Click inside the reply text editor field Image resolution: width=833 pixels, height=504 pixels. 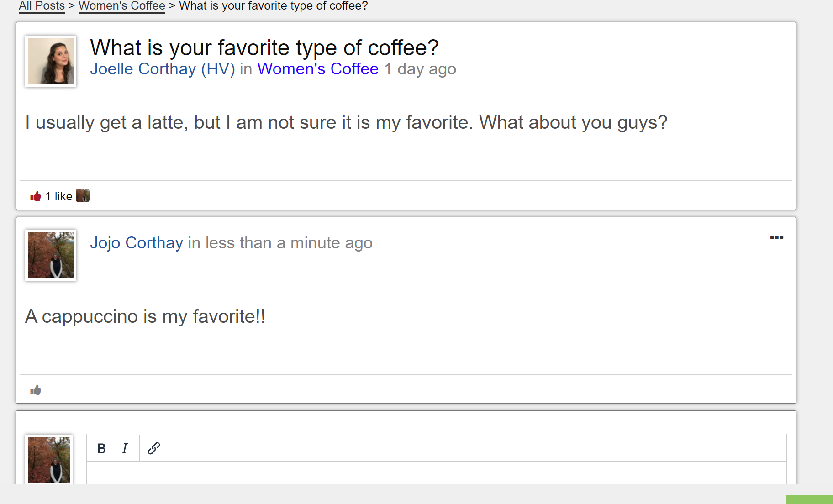click(436, 473)
